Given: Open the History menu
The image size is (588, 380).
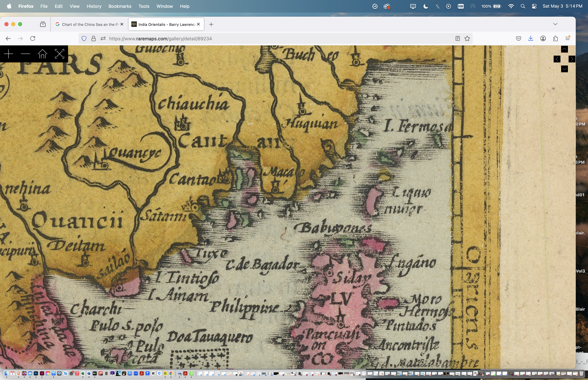Looking at the screenshot, I should 94,6.
